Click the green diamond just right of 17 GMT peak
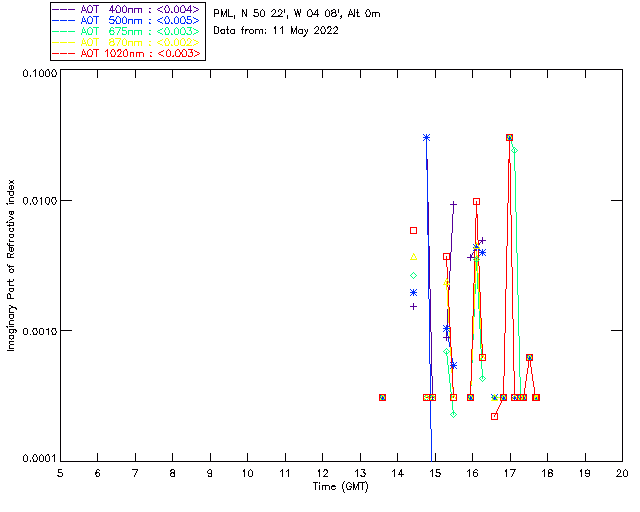 [x=515, y=151]
